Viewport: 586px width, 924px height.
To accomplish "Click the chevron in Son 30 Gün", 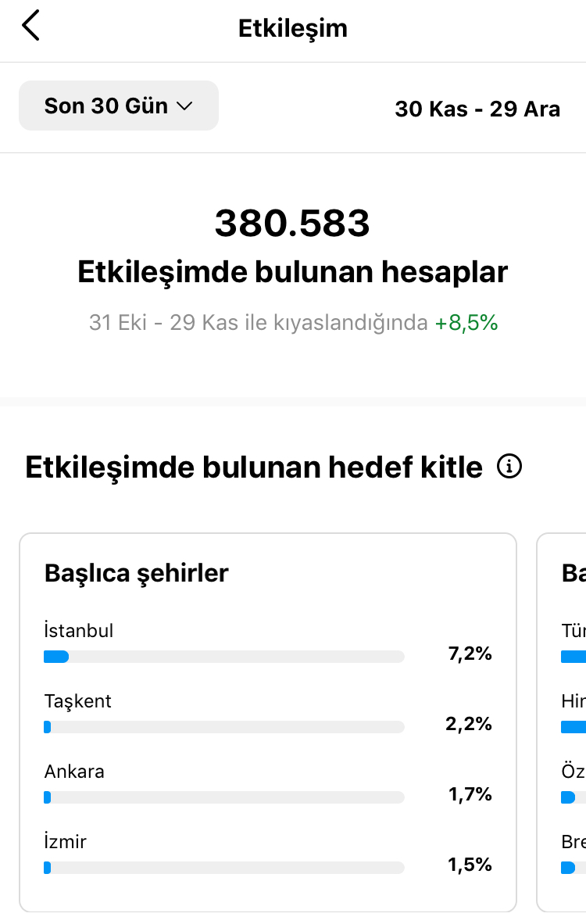I will 184,106.
